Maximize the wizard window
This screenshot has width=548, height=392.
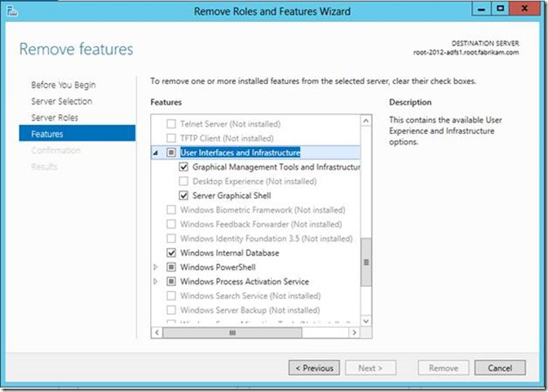click(x=500, y=9)
